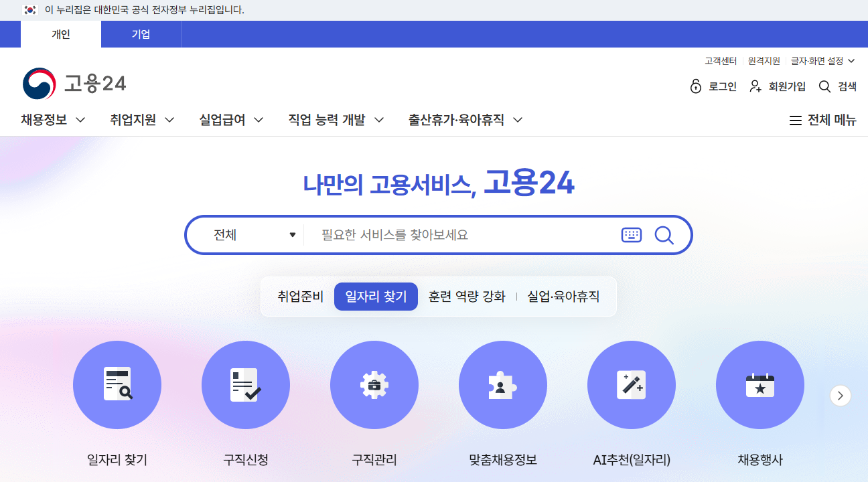Click the login lock icon
The width and height of the screenshot is (868, 482).
(x=696, y=86)
